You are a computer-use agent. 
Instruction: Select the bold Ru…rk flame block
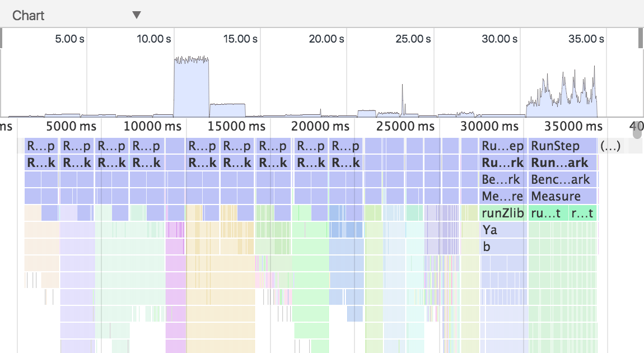pyautogui.click(x=503, y=162)
